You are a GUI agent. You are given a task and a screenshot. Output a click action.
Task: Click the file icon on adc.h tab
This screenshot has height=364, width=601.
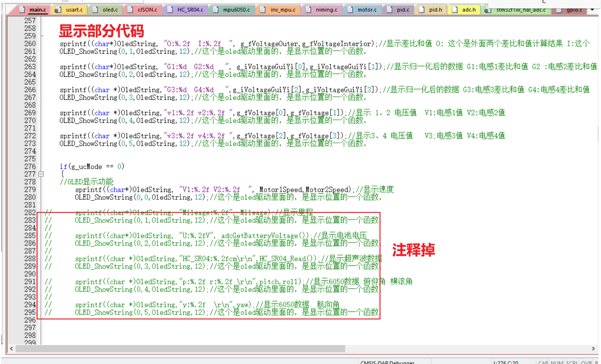tap(454, 10)
